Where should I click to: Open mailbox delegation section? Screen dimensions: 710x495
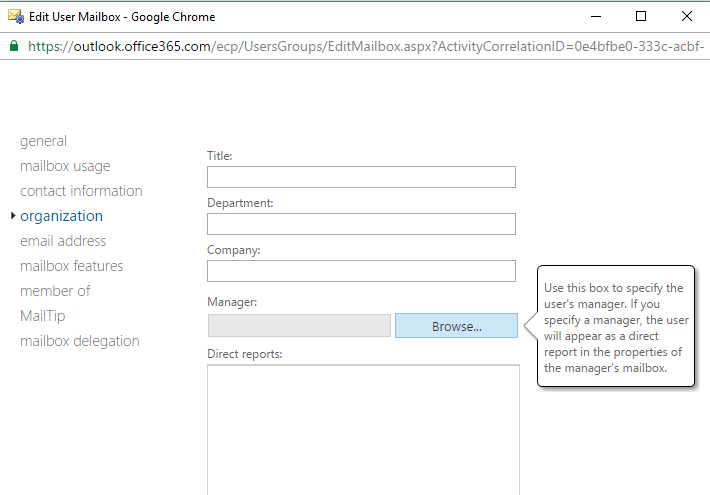point(80,341)
